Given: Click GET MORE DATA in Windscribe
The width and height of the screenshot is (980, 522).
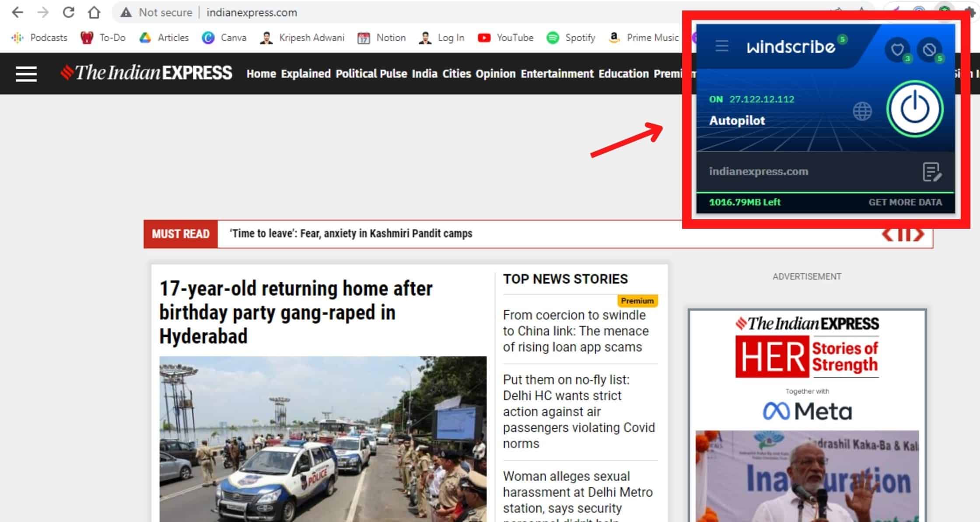Looking at the screenshot, I should (x=905, y=202).
